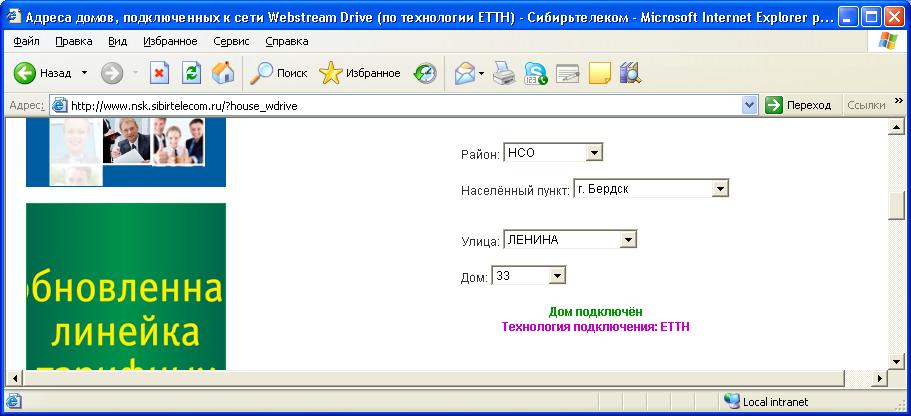
Task: Go back using the Назад button
Action: coord(42,73)
